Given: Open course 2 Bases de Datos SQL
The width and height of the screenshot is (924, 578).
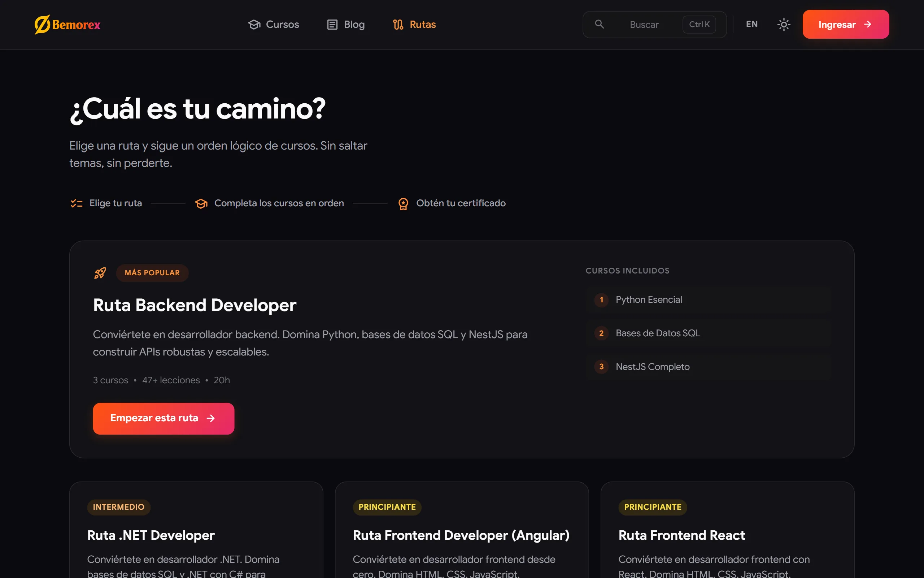Looking at the screenshot, I should [708, 333].
